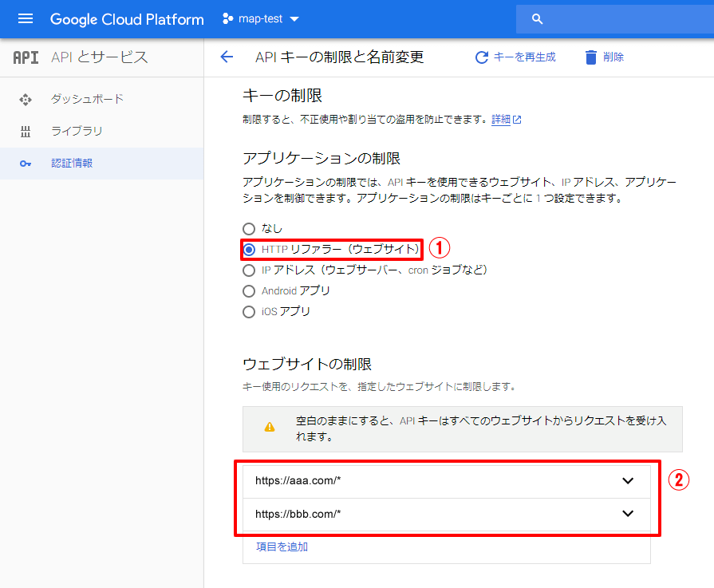Open ダッシュボード in the sidebar
Screen dimensions: 714x588
pyautogui.click(x=87, y=100)
